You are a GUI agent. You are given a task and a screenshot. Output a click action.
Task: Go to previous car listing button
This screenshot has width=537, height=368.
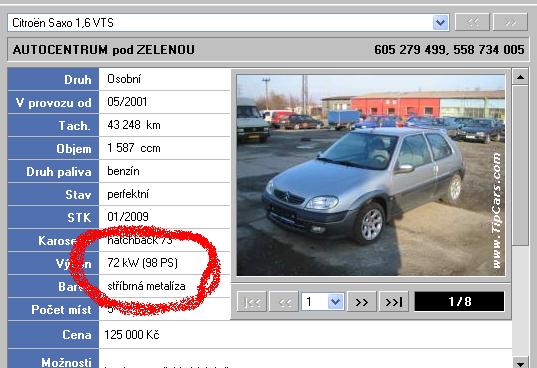click(x=472, y=23)
